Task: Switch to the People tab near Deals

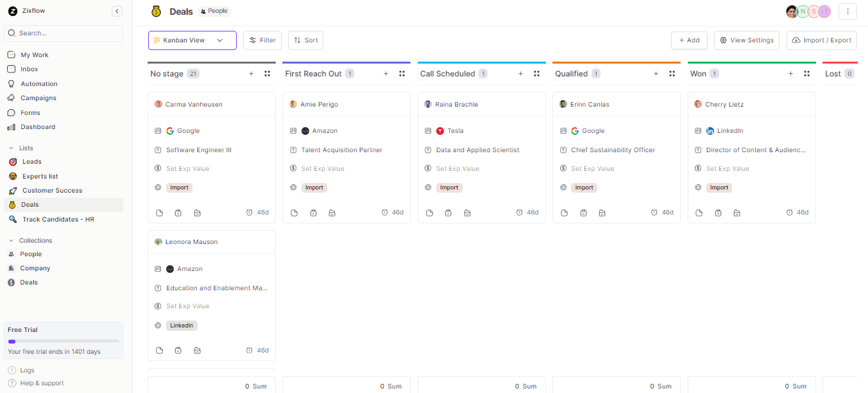Action: coord(214,10)
